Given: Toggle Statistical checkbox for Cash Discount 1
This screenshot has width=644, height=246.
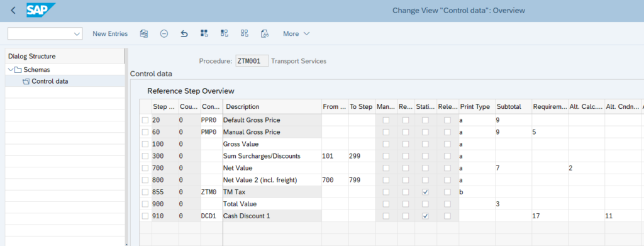Looking at the screenshot, I should coord(426,216).
